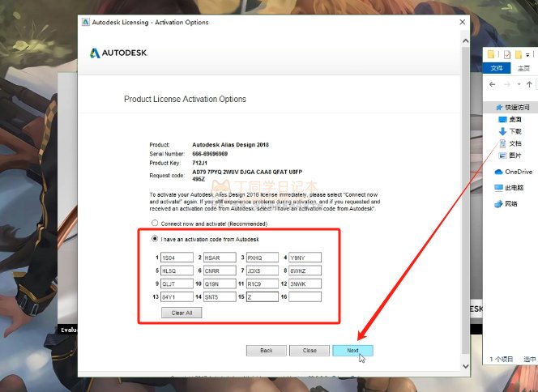This screenshot has height=392, width=538.
Task: Select Connect now and activate option
Action: pyautogui.click(x=155, y=223)
